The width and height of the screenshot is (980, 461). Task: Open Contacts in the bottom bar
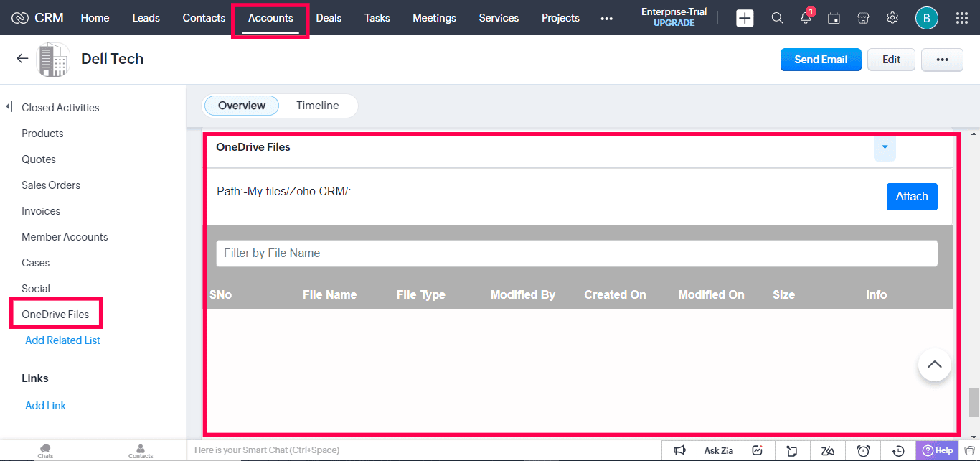click(141, 451)
